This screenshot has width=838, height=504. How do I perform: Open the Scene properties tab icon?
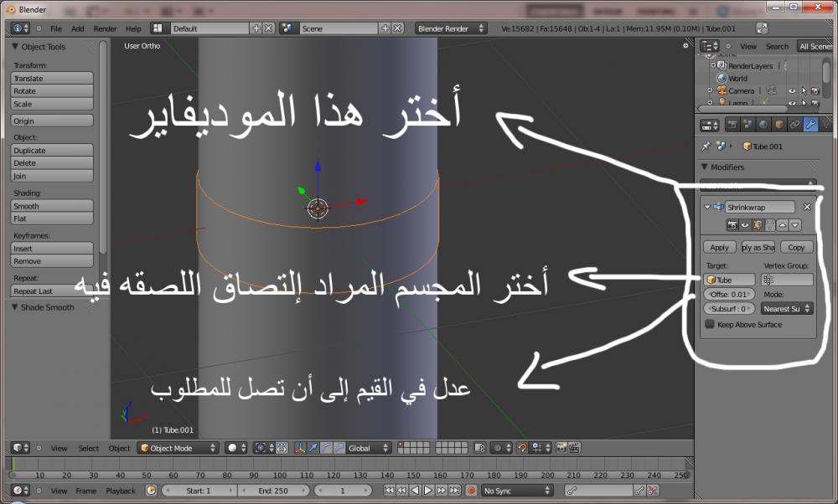tap(747, 125)
